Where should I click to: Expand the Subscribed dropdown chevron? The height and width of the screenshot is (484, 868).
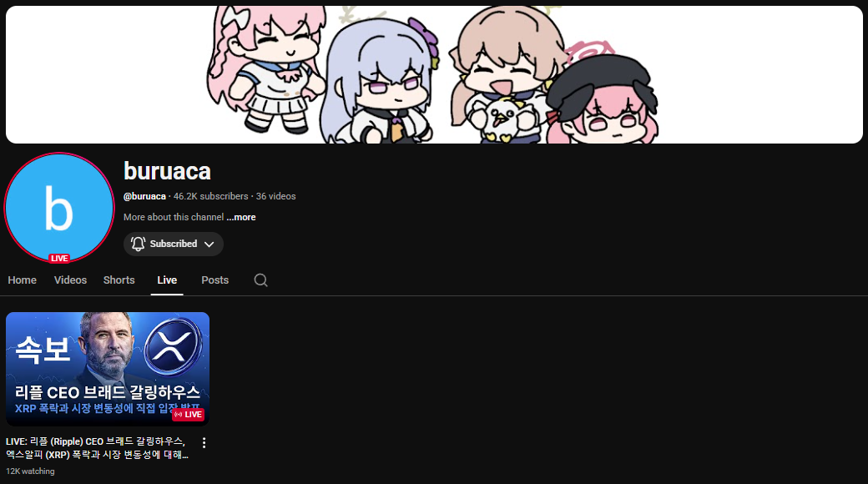click(209, 245)
